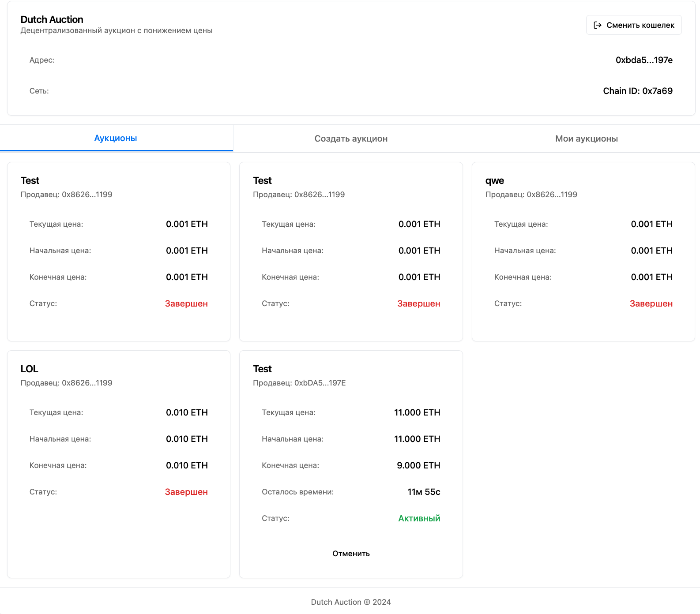Click LOL card's Текущая цена 0.010 ETH value
This screenshot has height=614, width=700.
click(187, 412)
